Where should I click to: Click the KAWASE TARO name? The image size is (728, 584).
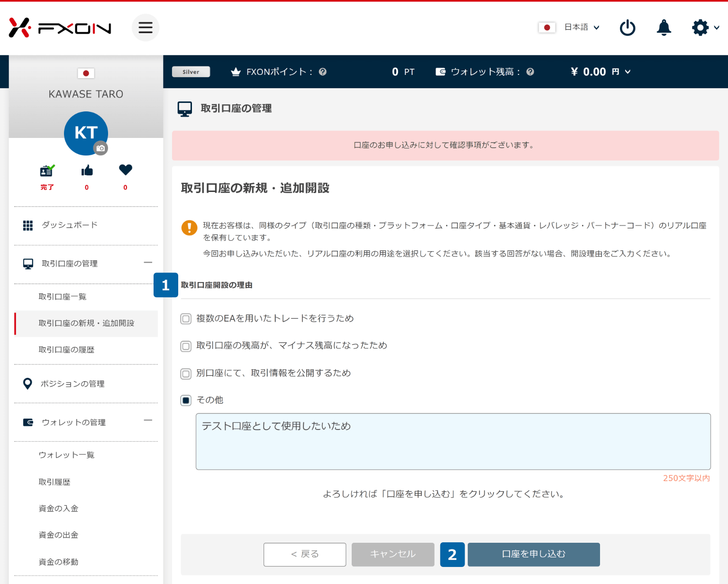coord(86,94)
